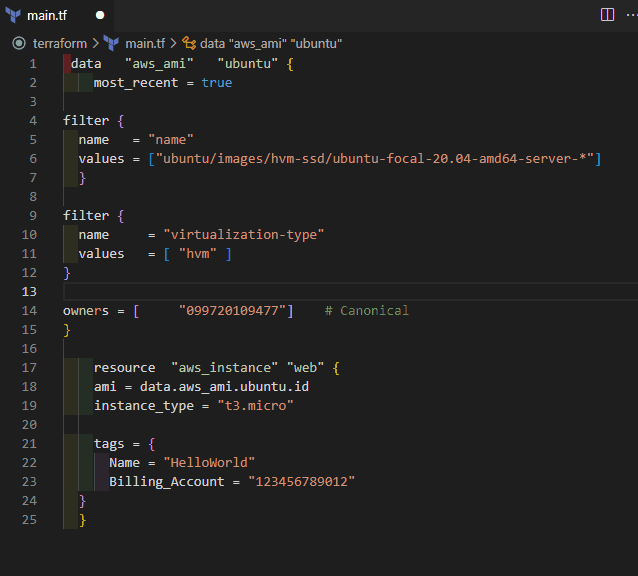Click the unsaved-changes dot on main.tf tab
The width and height of the screenshot is (638, 576).
[x=100, y=15]
